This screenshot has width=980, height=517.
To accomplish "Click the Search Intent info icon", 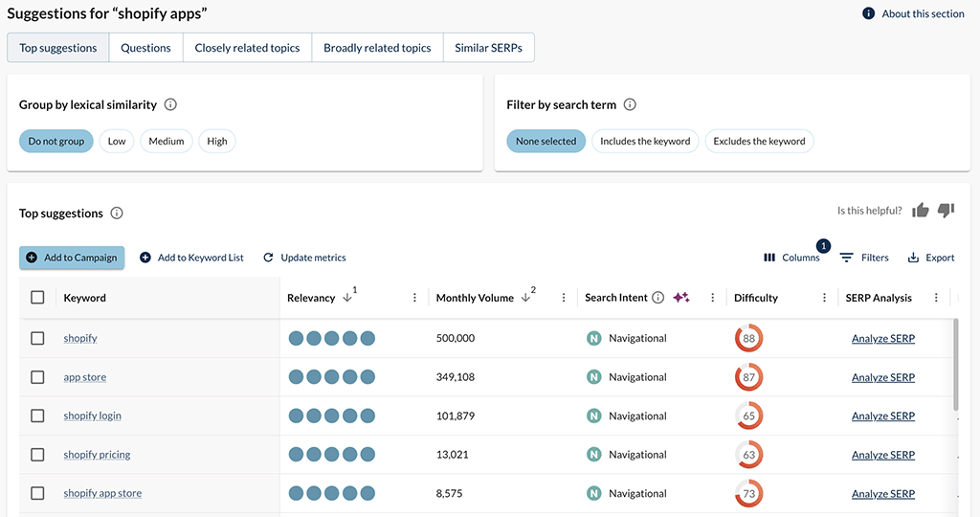I will 658,298.
